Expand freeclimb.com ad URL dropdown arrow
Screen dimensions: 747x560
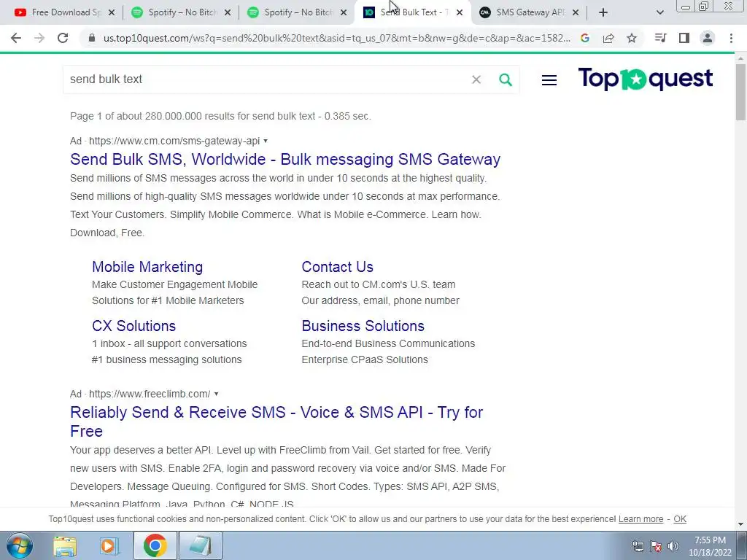216,394
